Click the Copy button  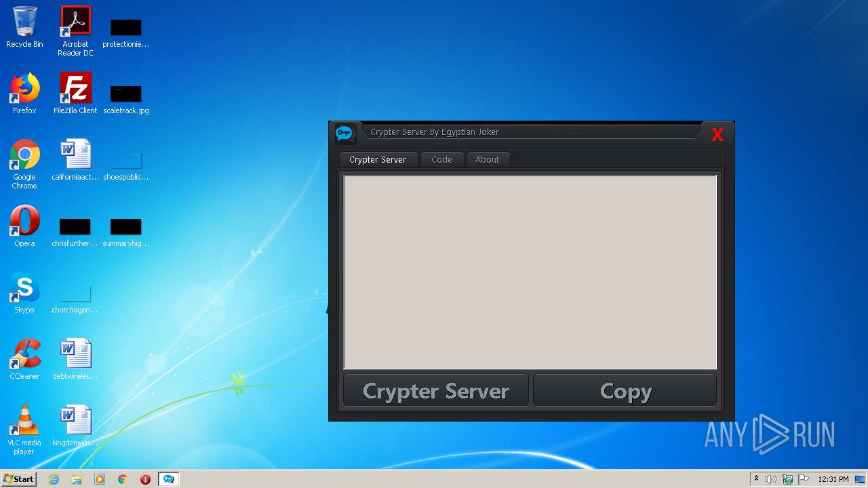[x=625, y=390]
